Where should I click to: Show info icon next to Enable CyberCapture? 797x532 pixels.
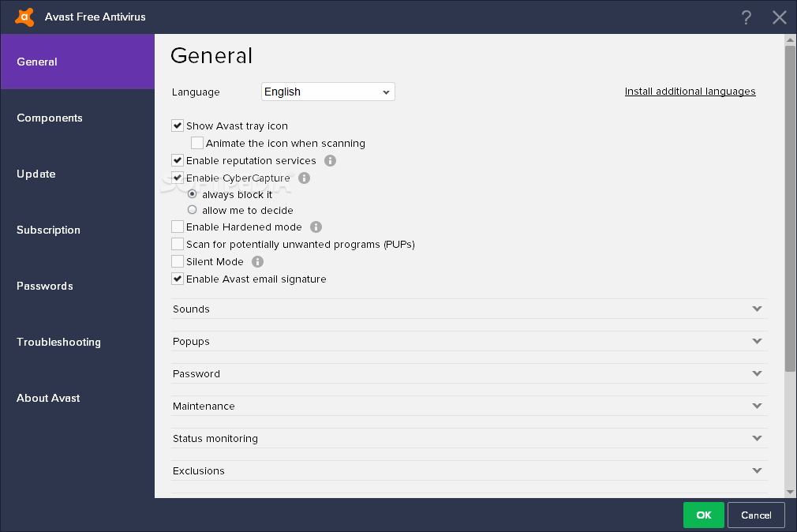304,178
